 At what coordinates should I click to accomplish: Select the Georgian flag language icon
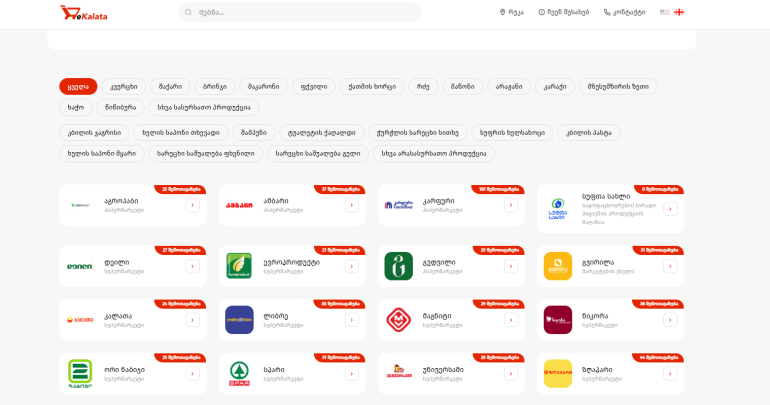pyautogui.click(x=679, y=12)
